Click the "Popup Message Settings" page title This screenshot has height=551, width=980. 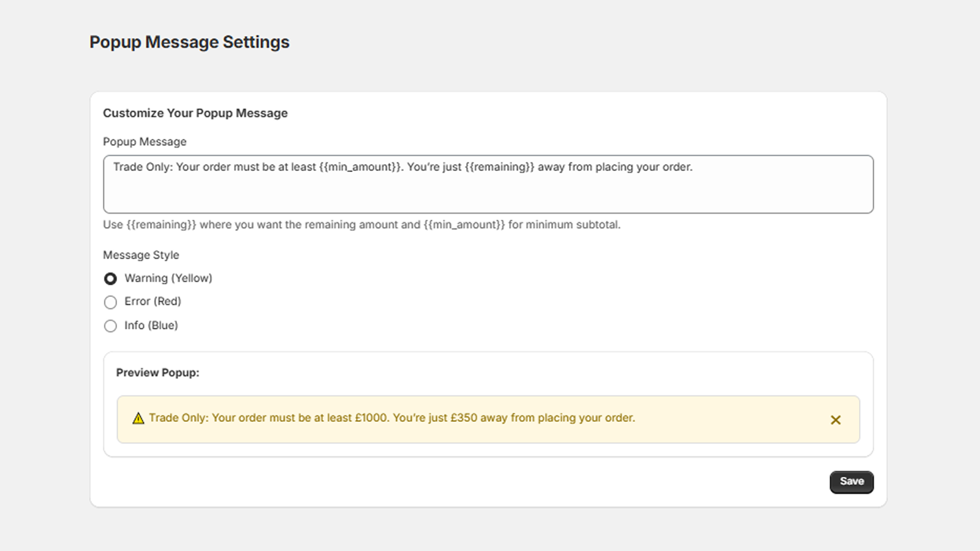coord(189,42)
